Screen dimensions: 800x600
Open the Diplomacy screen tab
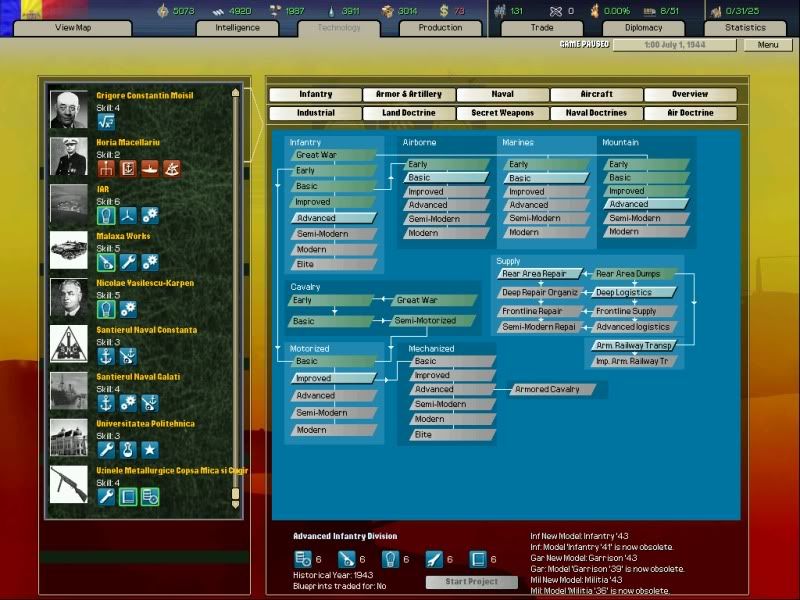pyautogui.click(x=644, y=28)
